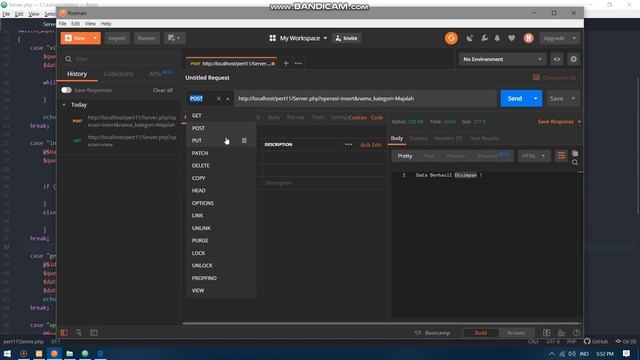Copy response with the copy icon
Image resolution: width=640 pixels, height=360 pixels.
point(575,153)
